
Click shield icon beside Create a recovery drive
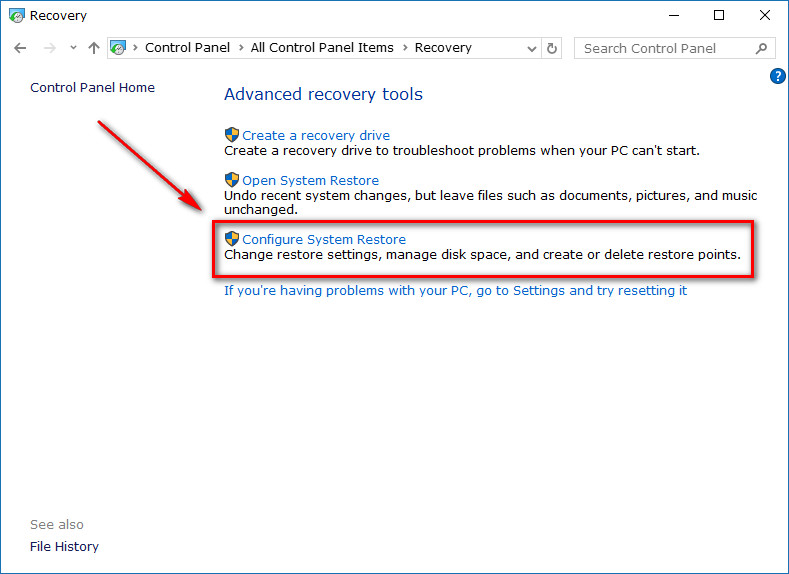[231, 135]
